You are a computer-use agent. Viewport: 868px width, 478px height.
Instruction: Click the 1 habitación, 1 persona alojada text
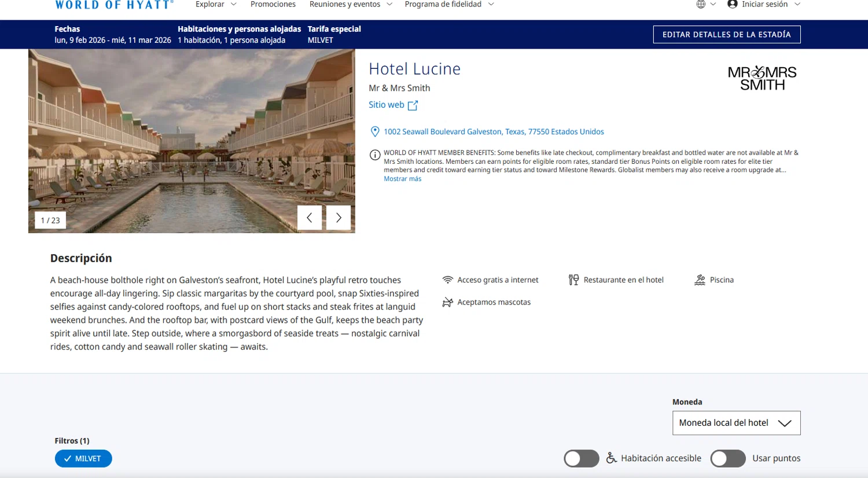coord(231,41)
